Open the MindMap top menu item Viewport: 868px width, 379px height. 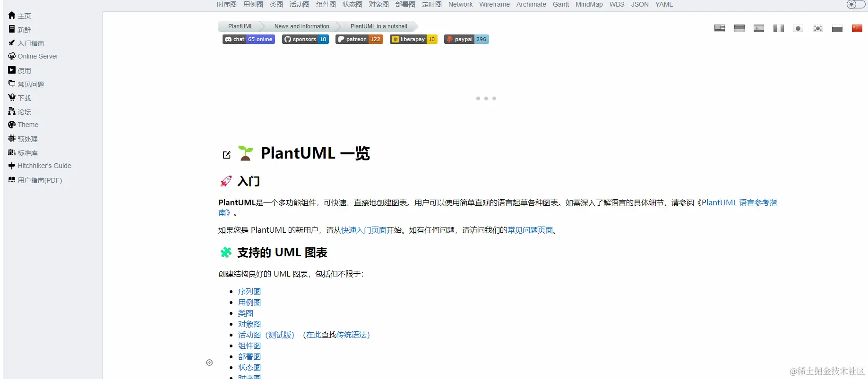point(589,4)
